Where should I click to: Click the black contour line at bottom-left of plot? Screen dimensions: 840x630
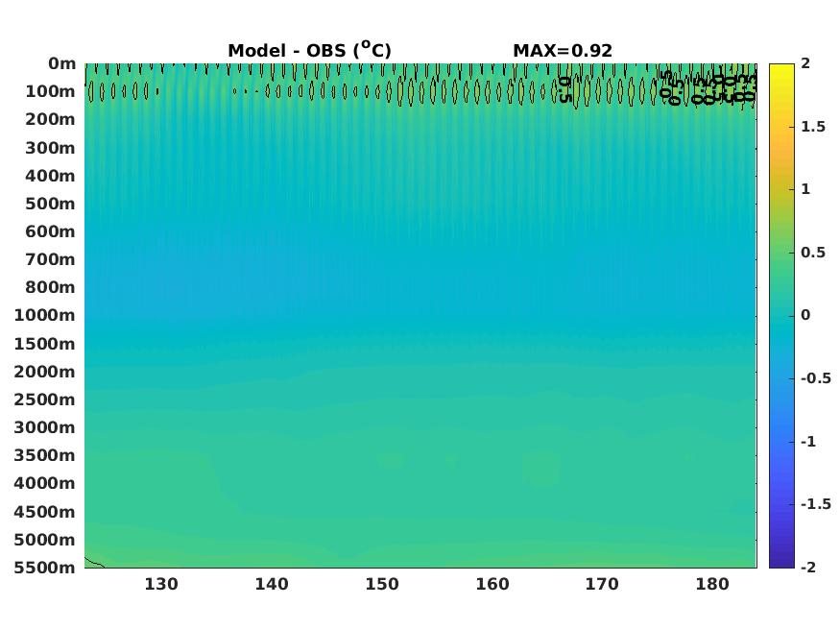94,562
